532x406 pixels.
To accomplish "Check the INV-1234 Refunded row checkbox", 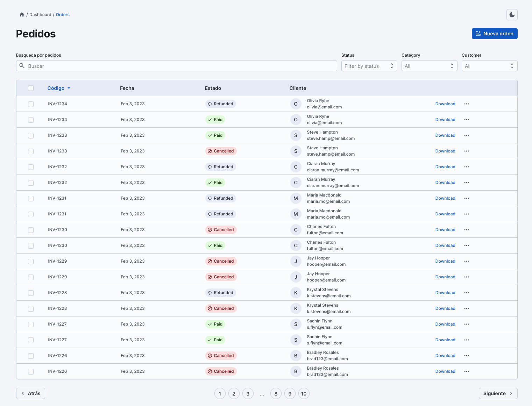I will (31, 104).
